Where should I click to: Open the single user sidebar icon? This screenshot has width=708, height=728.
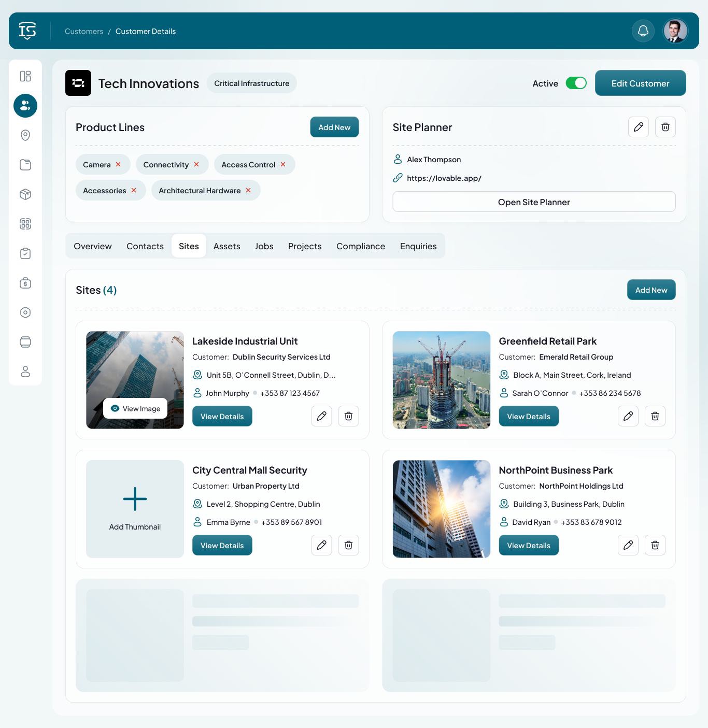(25, 372)
